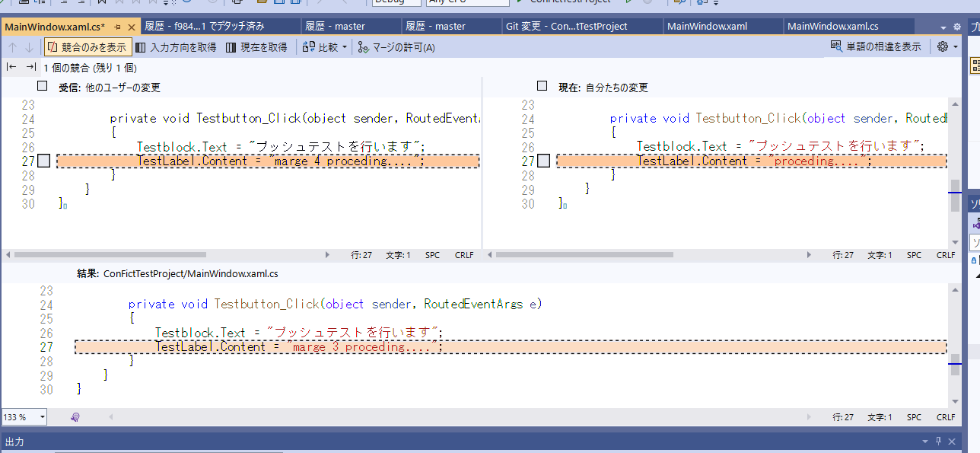The image size is (980, 453).
Task: Click the result pane horizontal scrollbar
Action: coord(457,416)
